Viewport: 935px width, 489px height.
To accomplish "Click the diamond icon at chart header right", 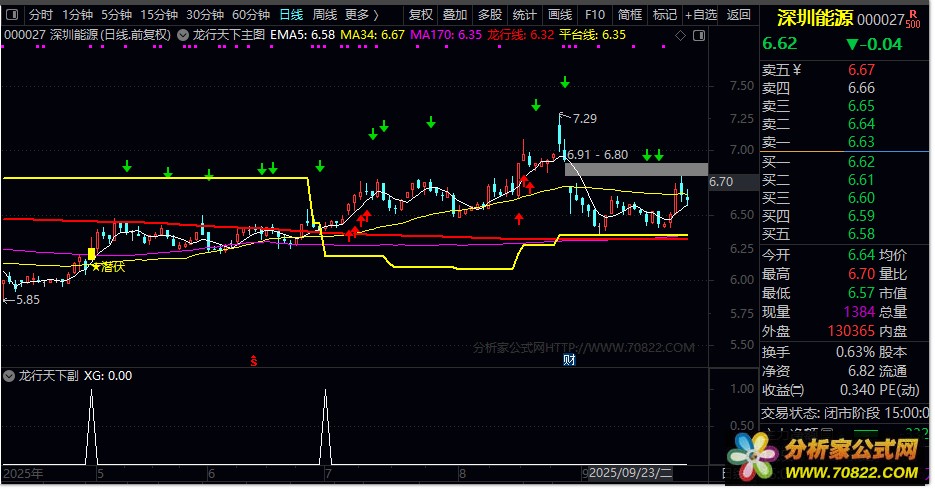I will (x=682, y=34).
